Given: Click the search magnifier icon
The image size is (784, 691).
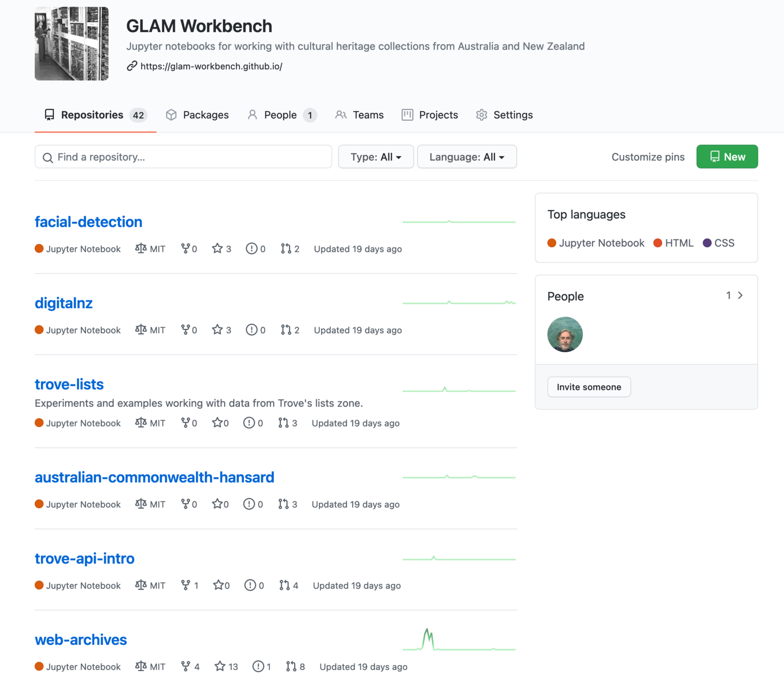Looking at the screenshot, I should pos(48,157).
